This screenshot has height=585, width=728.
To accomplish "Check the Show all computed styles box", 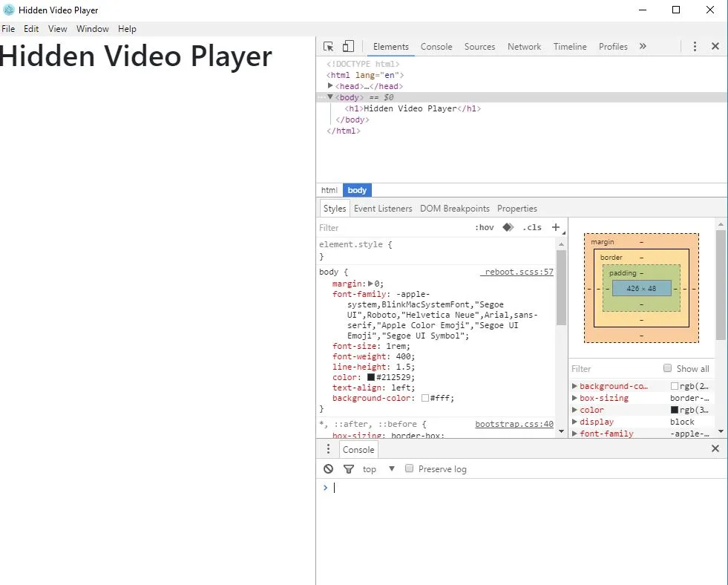I will [x=667, y=367].
